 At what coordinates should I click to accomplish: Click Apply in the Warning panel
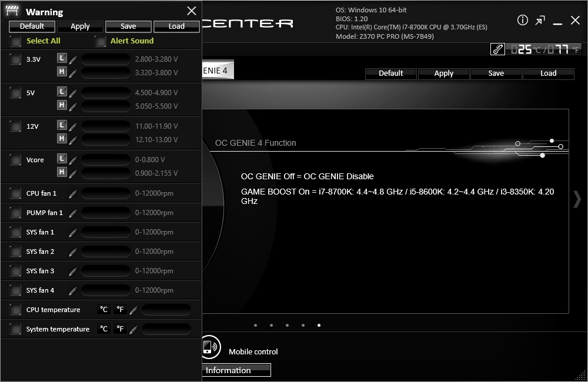click(80, 26)
